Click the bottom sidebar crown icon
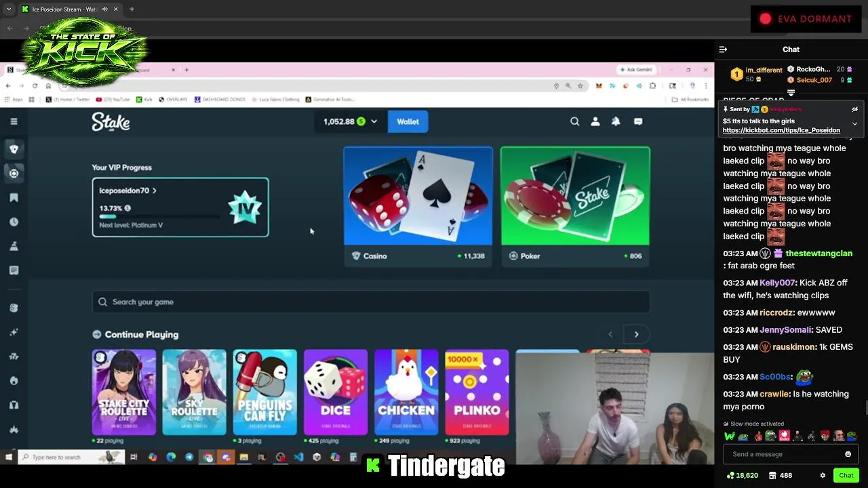 14,430
